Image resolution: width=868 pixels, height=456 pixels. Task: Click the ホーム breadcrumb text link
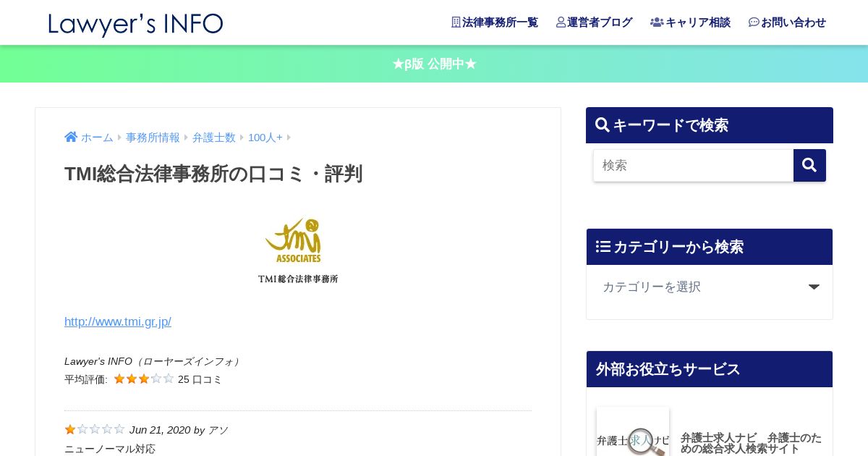coord(97,138)
